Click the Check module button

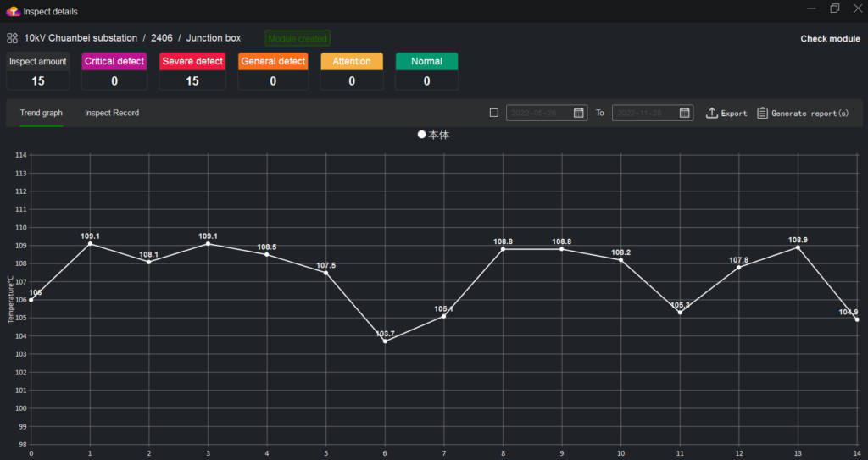pos(830,39)
